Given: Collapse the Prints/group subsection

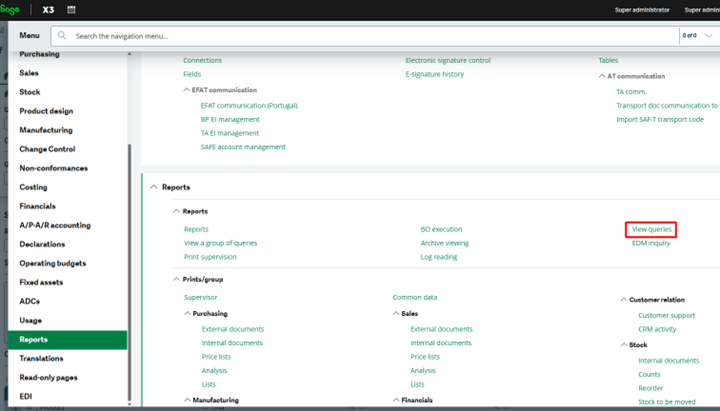Looking at the screenshot, I should click(176, 279).
